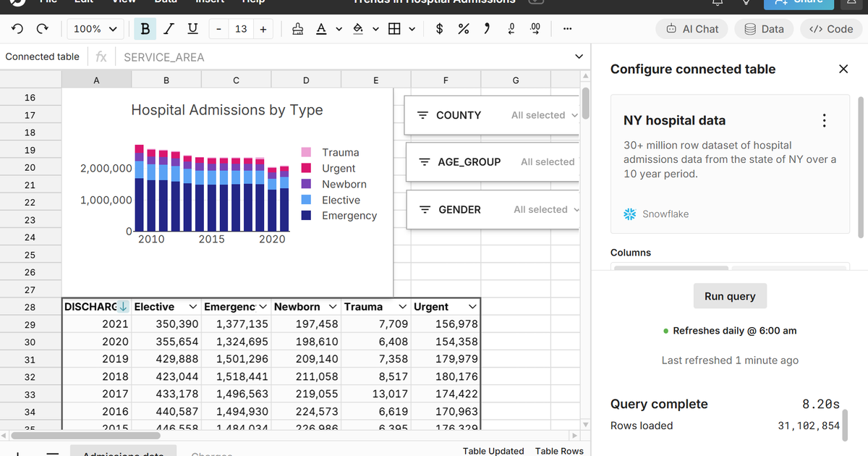Open the Newborn column header dropdown
Screen dimensions: 868x456
[x=333, y=307]
